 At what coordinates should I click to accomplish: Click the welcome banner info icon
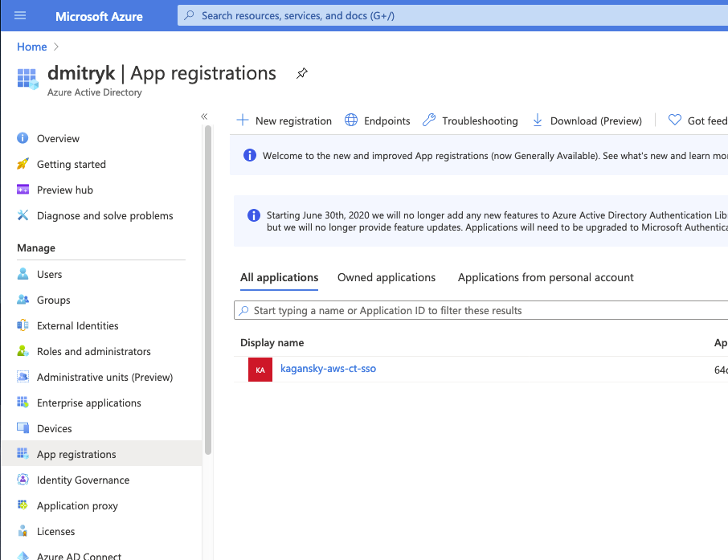coord(249,155)
